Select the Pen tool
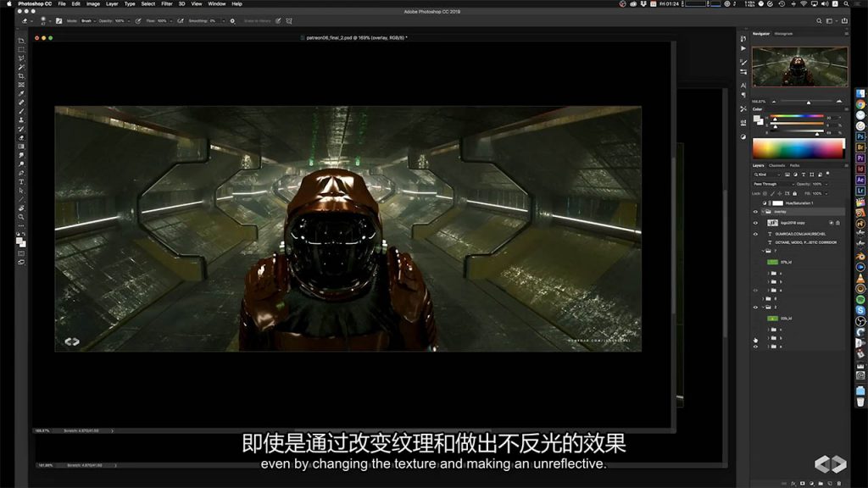 [x=21, y=173]
